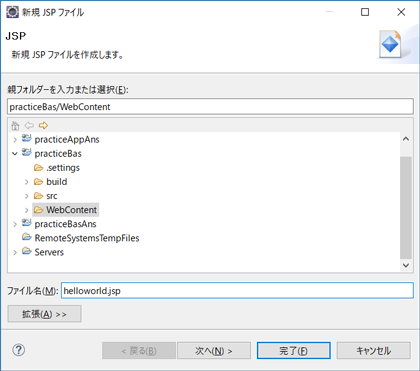The image size is (420, 371).
Task: Collapse the practiceBas project node
Action: click(15, 154)
